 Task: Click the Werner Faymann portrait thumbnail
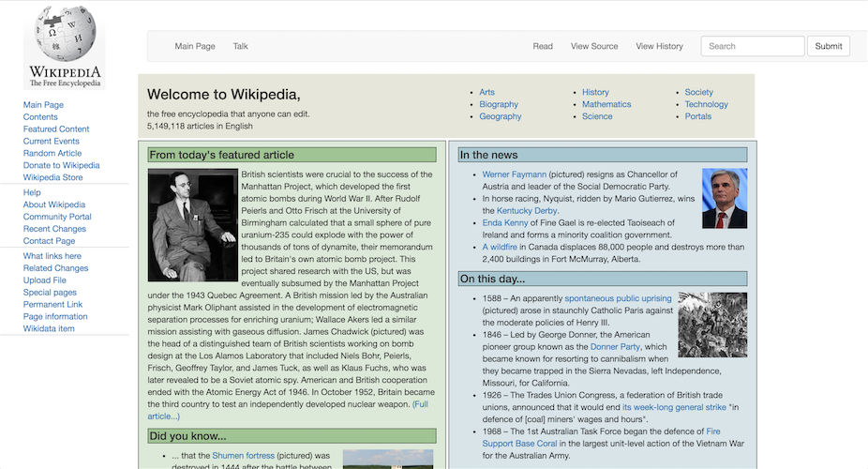click(725, 198)
